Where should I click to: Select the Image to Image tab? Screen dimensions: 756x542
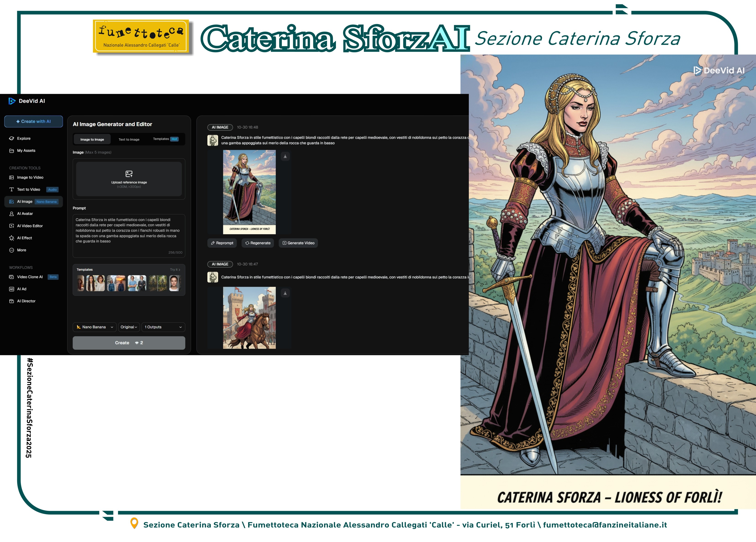coord(92,139)
